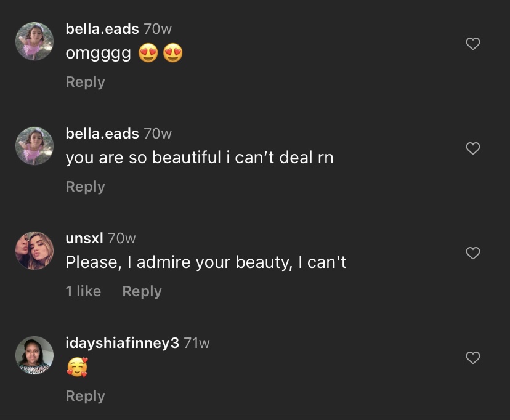Heart the idayshiafinney3 emoji comment
The height and width of the screenshot is (420, 510).
[472, 358]
